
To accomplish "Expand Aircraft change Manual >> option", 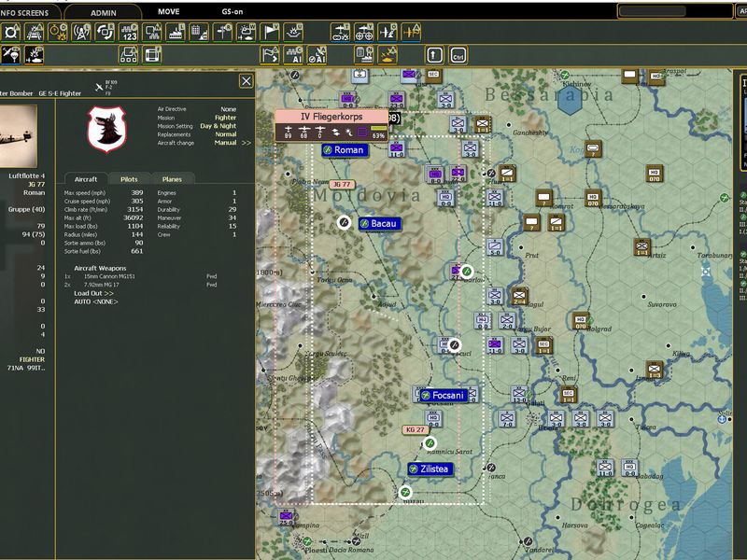I will click(x=233, y=143).
